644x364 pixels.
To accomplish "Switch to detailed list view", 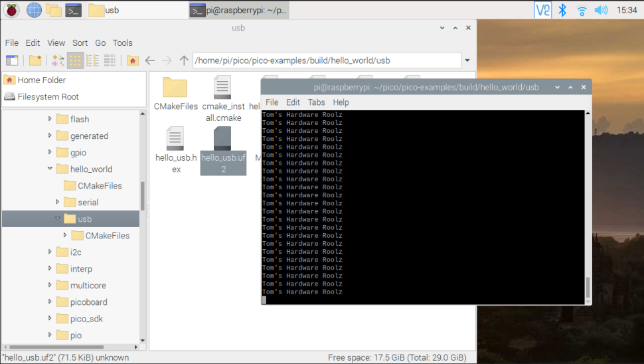I will pos(110,60).
